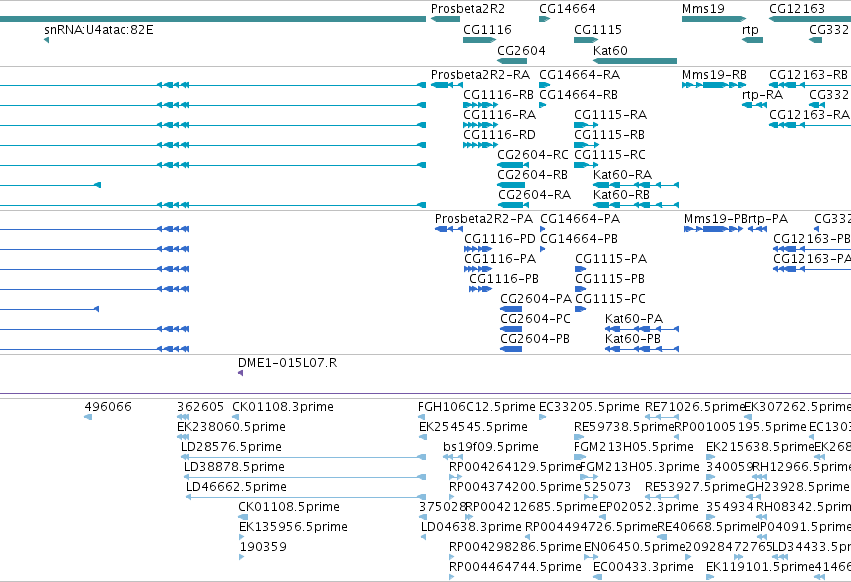
Task: Click the rtp gene label
Action: 750,29
